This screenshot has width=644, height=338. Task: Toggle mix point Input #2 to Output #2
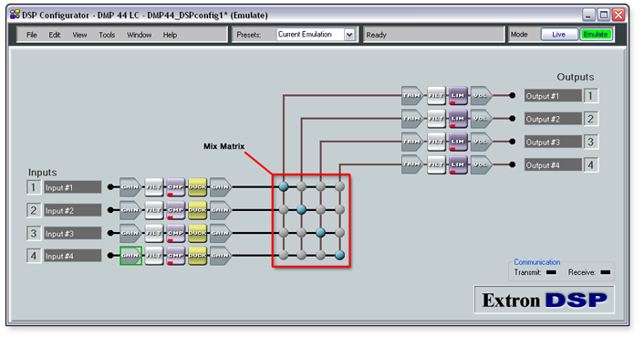point(301,210)
